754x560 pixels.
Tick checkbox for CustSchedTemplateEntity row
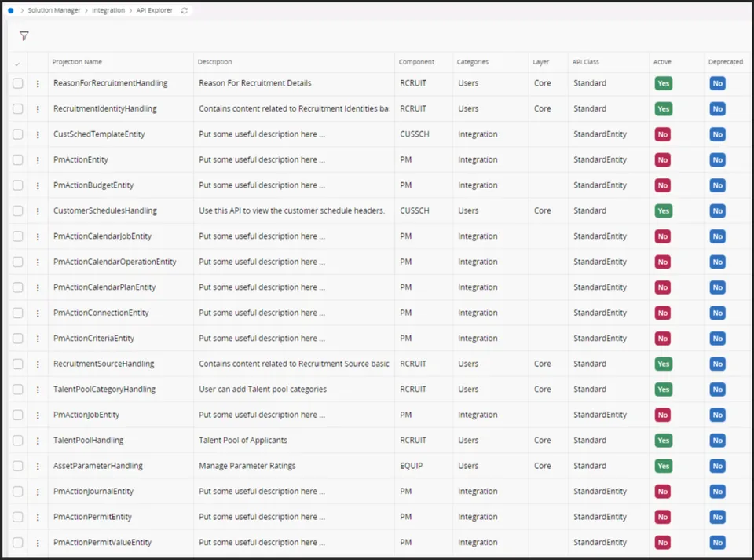coord(18,134)
